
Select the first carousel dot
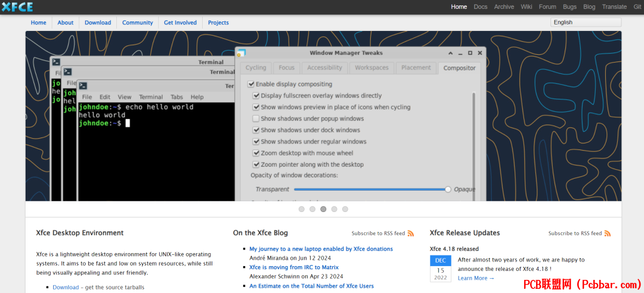302,209
